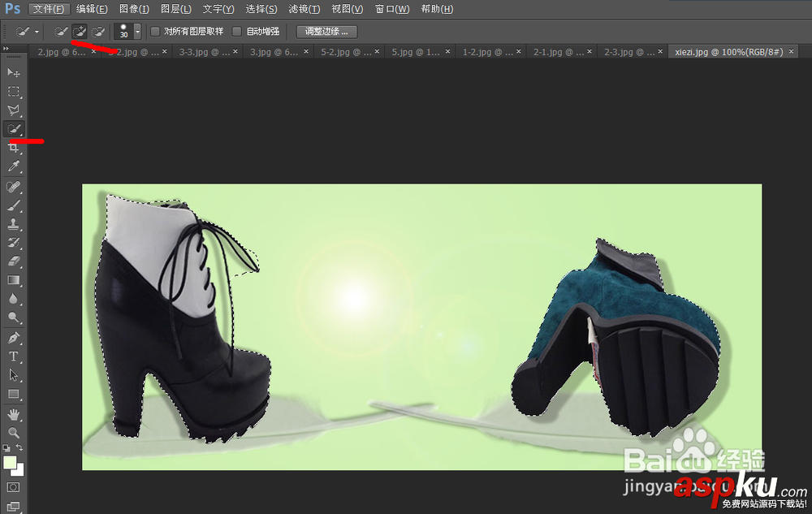Open the 调整边缘 refine edge dialog

325,31
